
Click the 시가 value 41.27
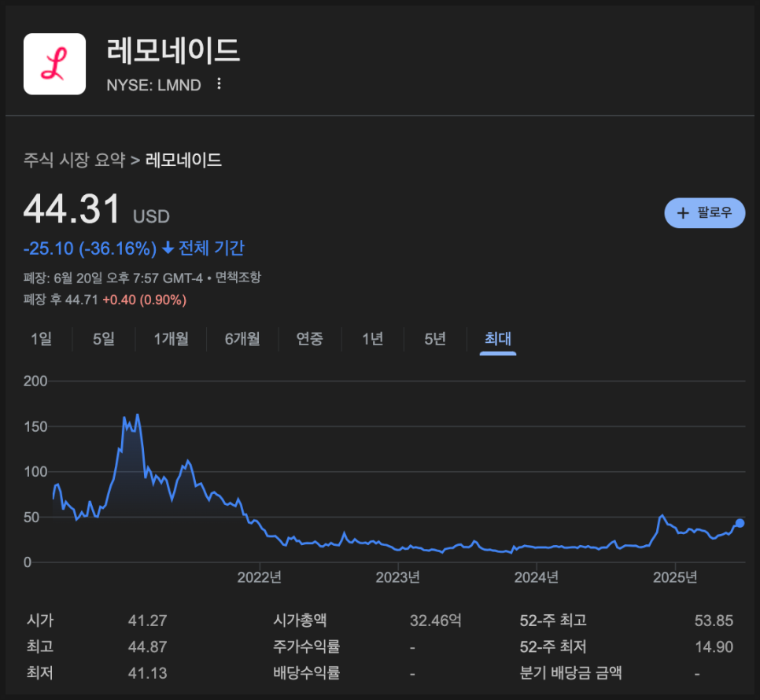147,621
